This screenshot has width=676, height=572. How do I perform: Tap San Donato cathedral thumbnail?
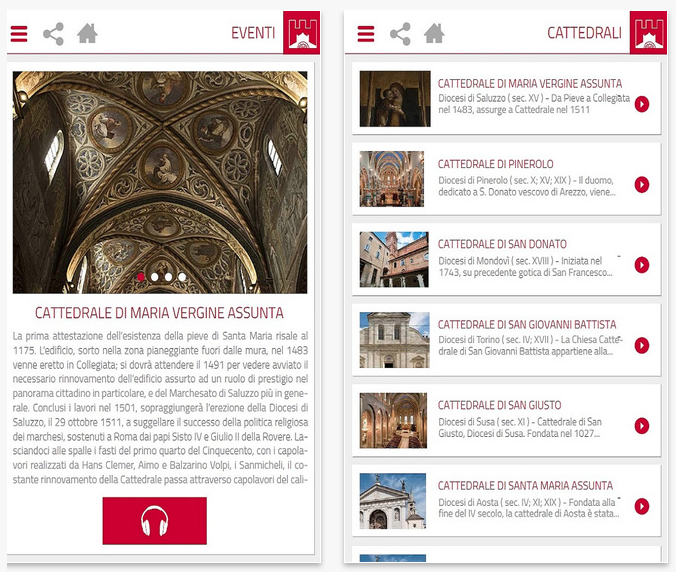pos(394,259)
